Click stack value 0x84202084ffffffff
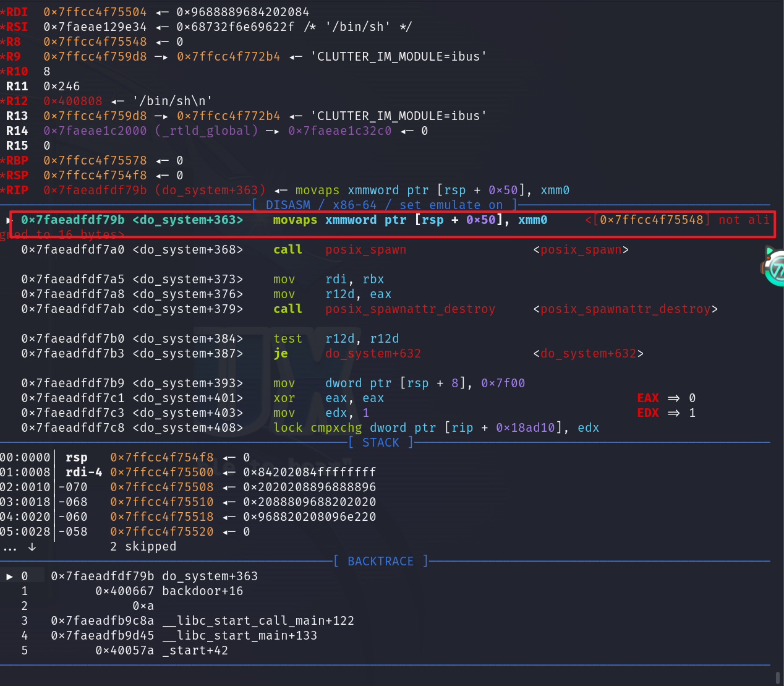 pyautogui.click(x=310, y=472)
